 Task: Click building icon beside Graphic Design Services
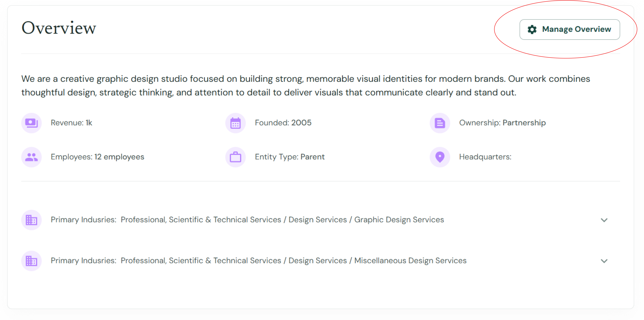point(32,220)
